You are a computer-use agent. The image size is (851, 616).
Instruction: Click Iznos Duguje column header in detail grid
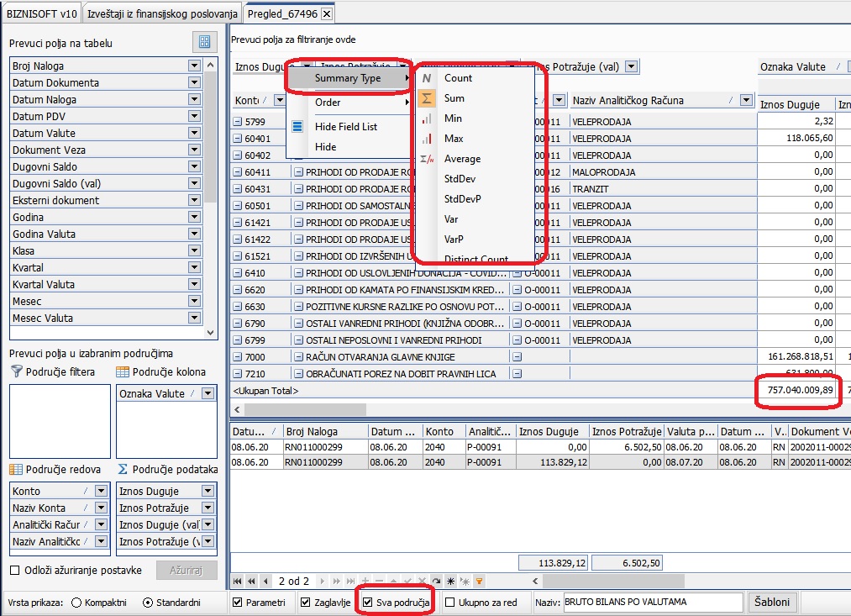click(x=552, y=431)
